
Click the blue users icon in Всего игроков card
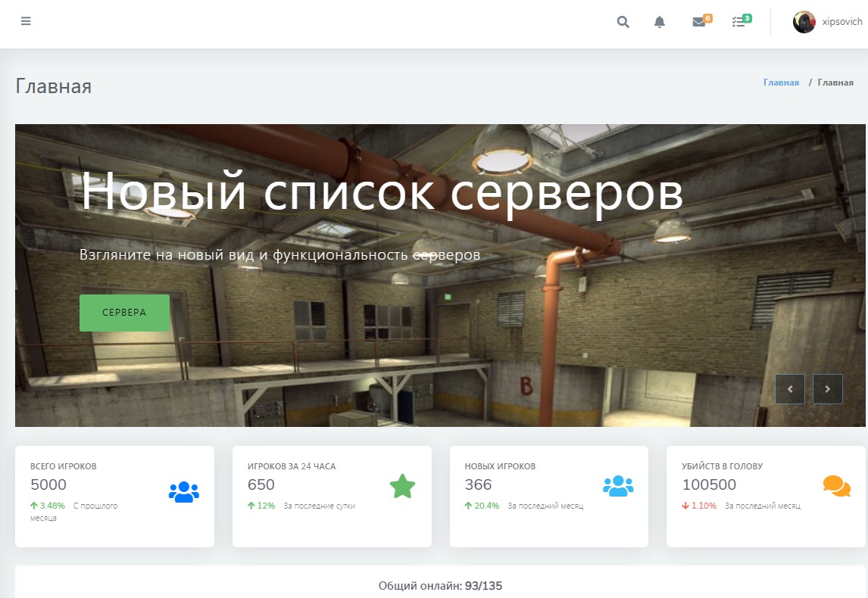click(184, 492)
